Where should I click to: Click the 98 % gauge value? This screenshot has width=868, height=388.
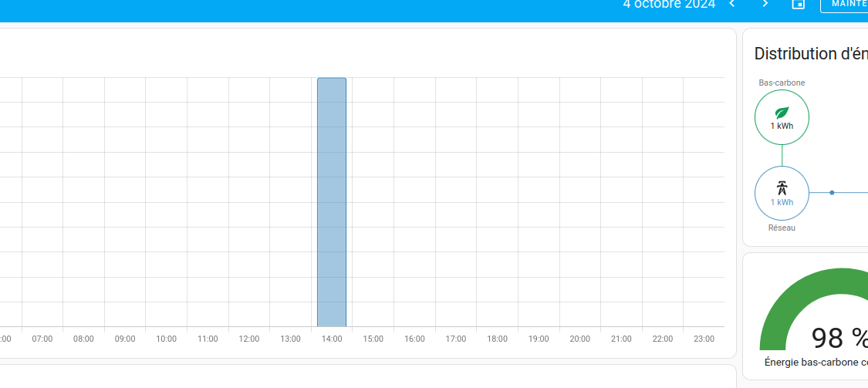(x=839, y=338)
